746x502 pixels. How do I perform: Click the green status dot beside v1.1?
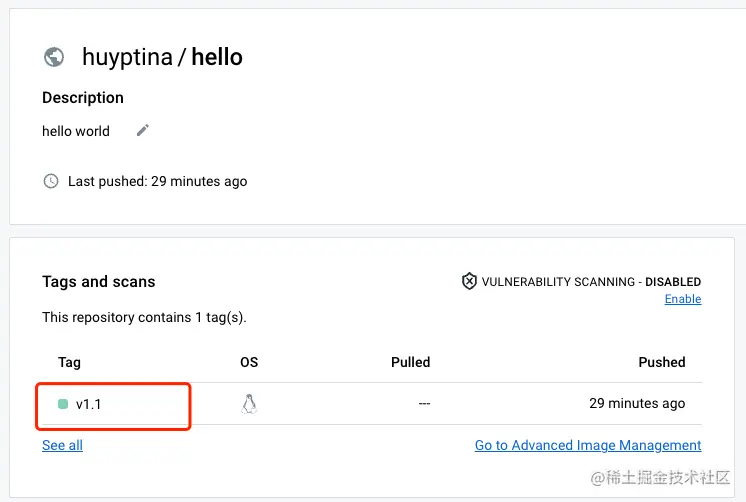click(x=63, y=404)
